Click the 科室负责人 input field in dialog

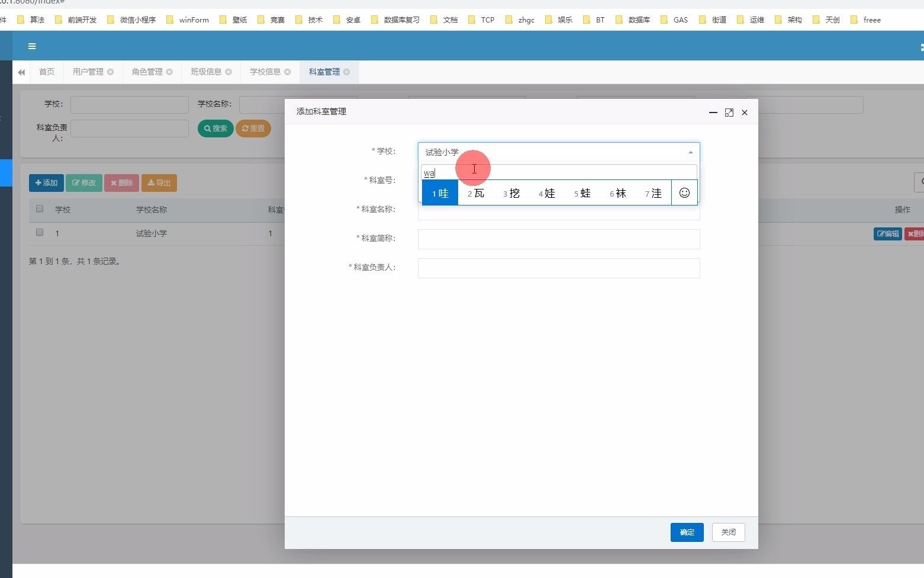(559, 268)
